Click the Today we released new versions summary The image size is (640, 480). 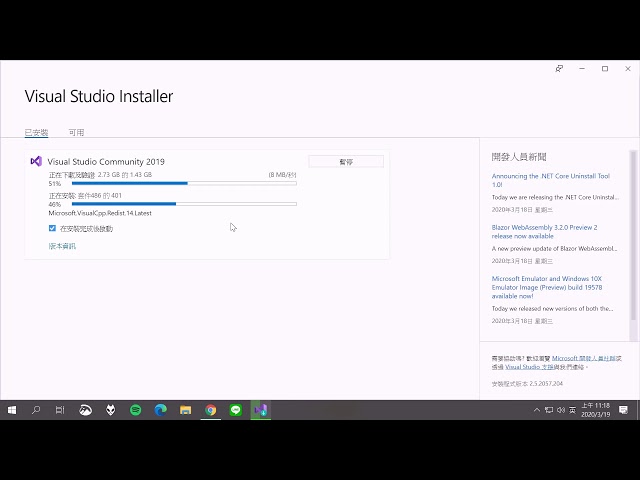click(552, 309)
